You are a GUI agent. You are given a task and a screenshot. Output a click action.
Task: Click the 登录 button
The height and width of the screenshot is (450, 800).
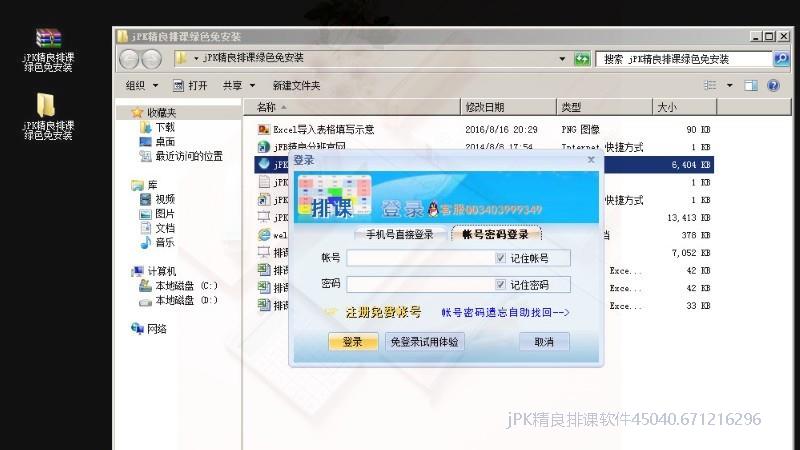pos(353,342)
